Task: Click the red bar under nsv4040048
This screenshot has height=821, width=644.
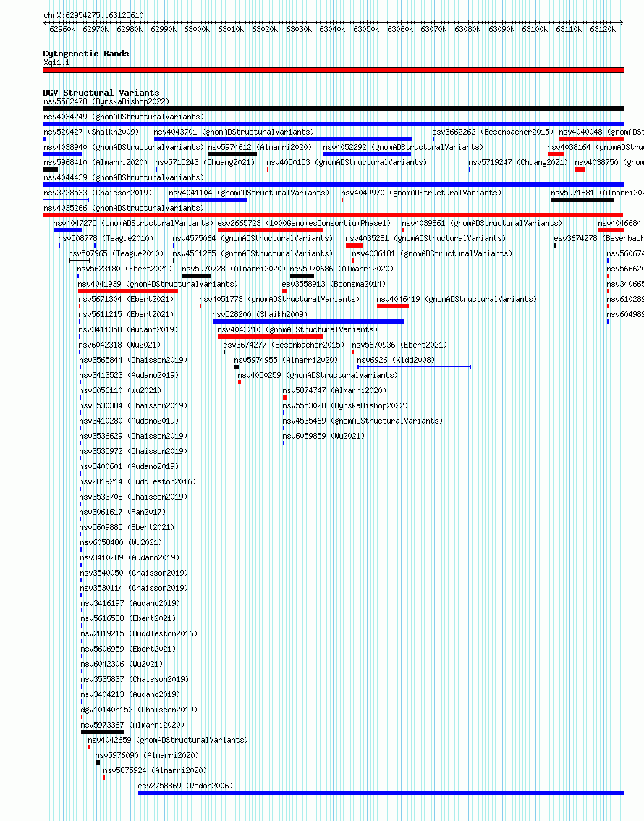Action: (591, 139)
